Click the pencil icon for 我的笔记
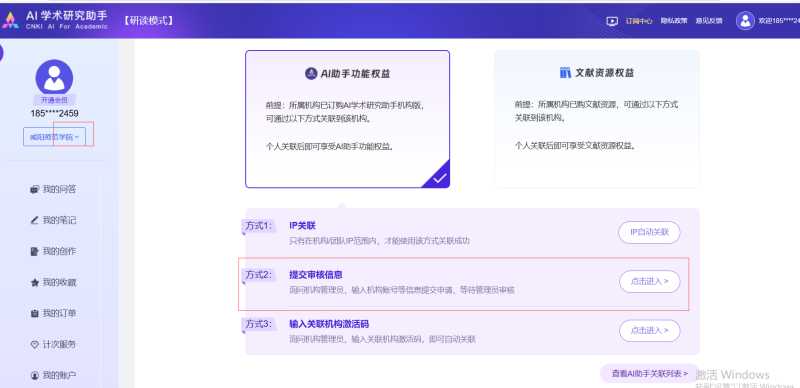The image size is (800, 388). click(x=34, y=221)
